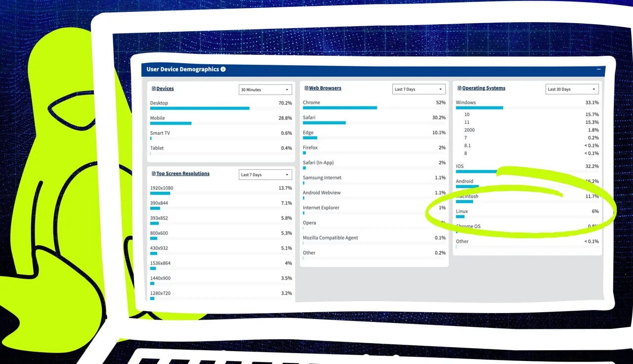This screenshot has width=633, height=364.
Task: Click the document icon next to Devices
Action: (x=154, y=89)
